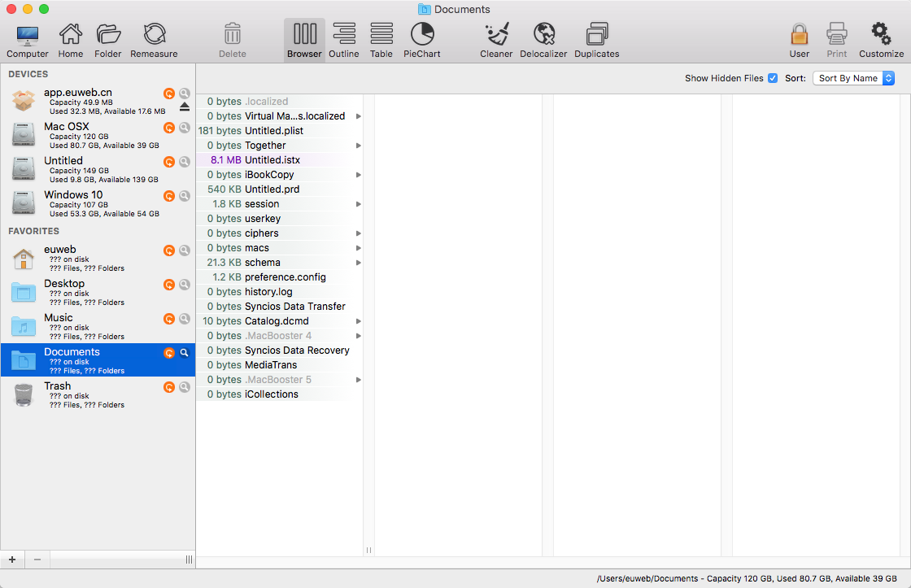Eject the app.euweb.cn volume
This screenshot has height=588, width=911.
point(184,107)
